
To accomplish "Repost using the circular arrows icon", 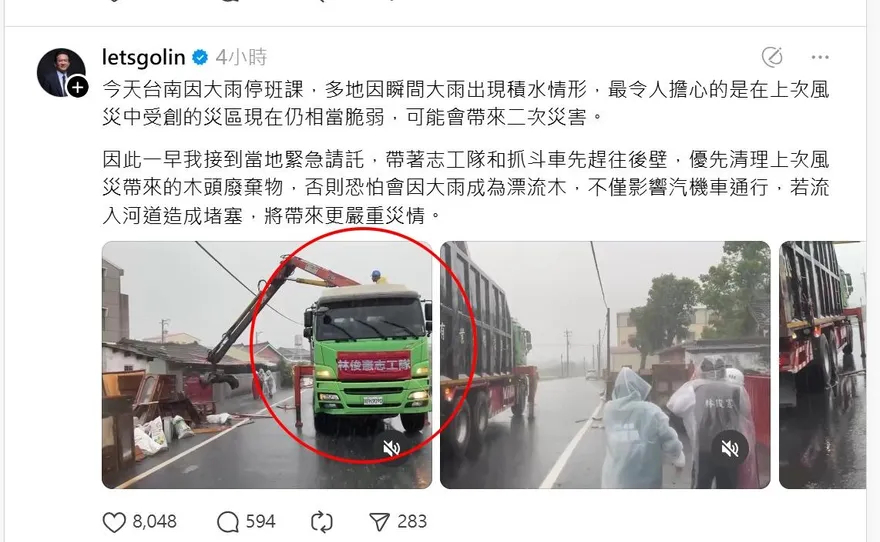I will coord(322,522).
